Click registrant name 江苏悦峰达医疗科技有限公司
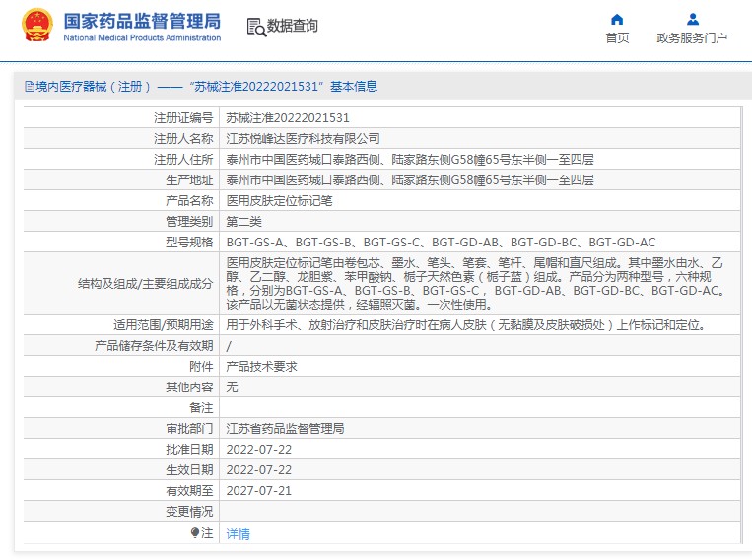The image size is (752, 560). [x=303, y=138]
